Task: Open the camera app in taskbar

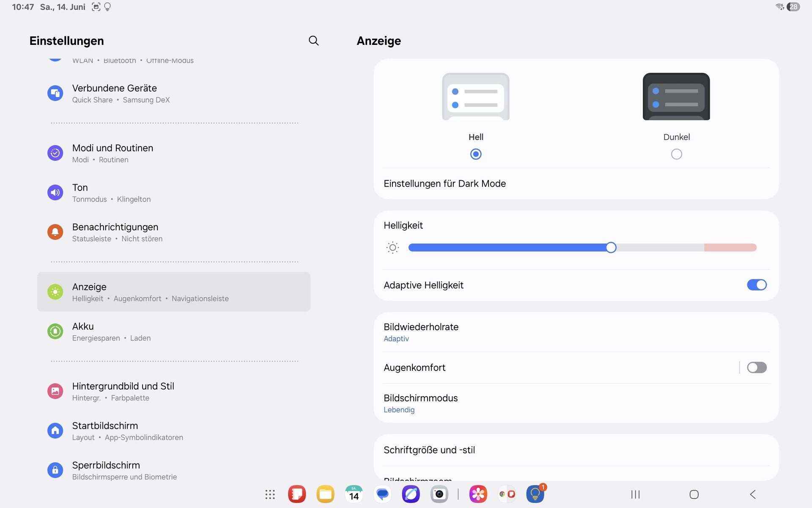Action: [x=439, y=494]
